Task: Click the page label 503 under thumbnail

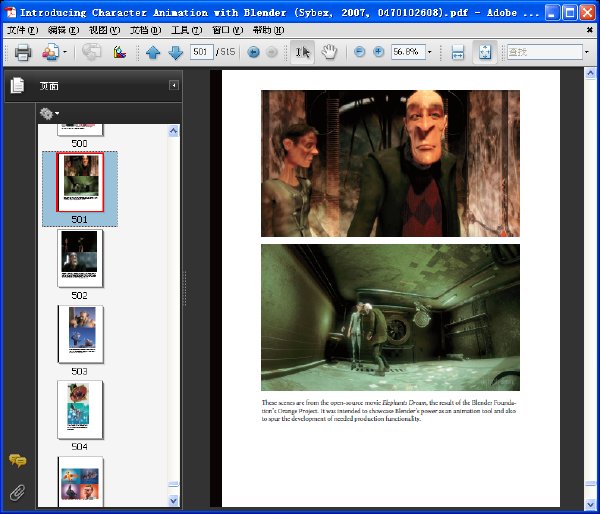Action: pos(80,371)
